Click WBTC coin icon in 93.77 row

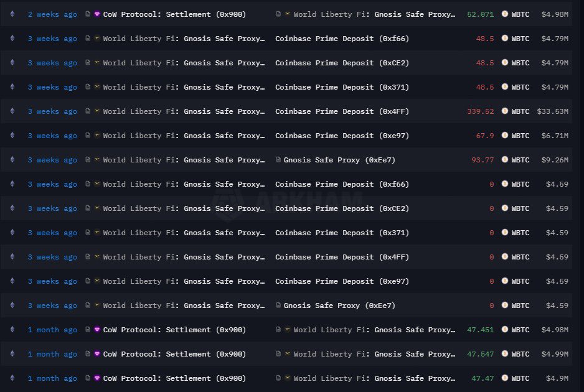tap(505, 159)
